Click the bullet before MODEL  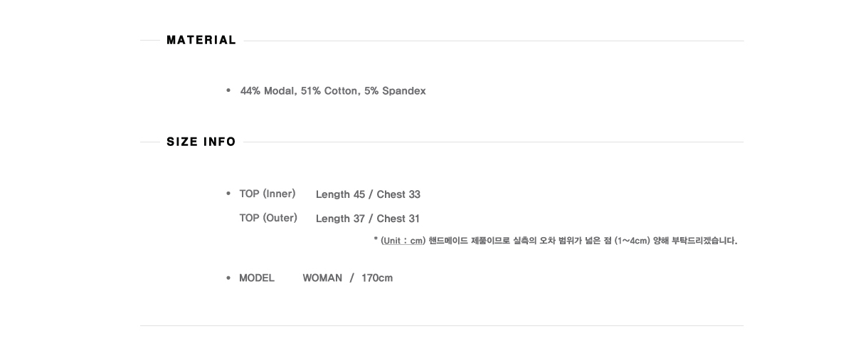point(228,278)
